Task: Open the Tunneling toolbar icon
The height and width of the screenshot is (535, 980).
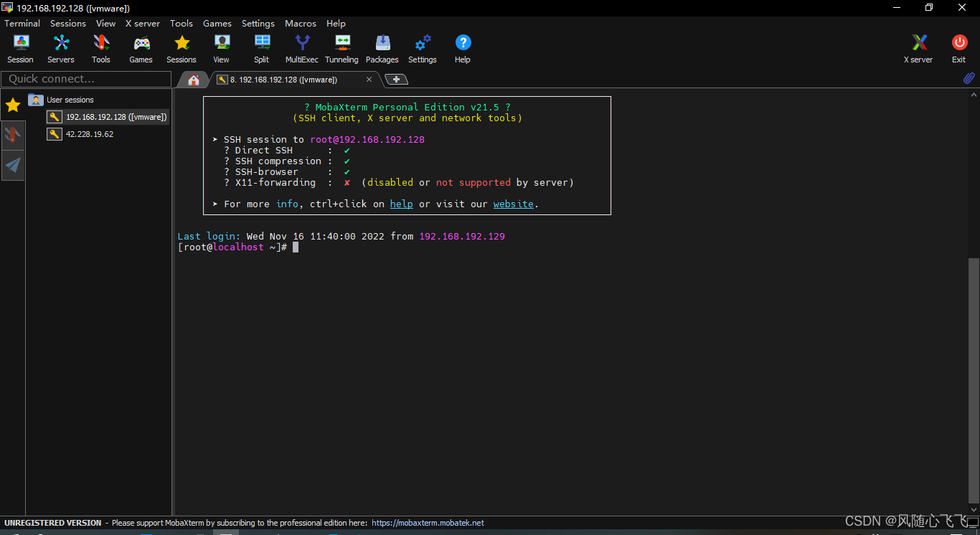Action: click(342, 49)
